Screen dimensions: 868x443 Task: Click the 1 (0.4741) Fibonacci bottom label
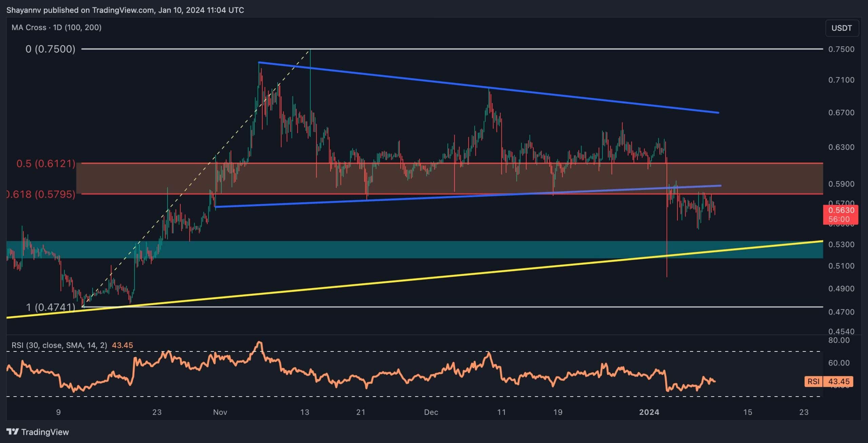[x=51, y=307]
